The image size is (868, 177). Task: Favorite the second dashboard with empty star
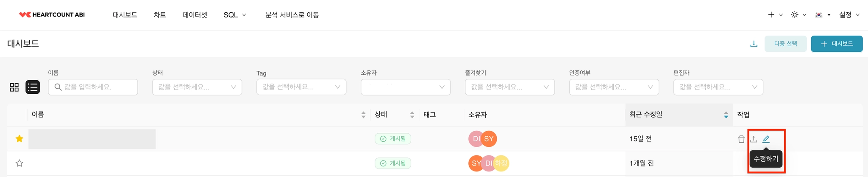(19, 163)
